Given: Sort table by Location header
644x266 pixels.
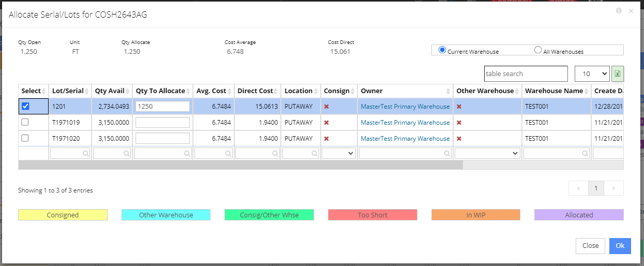Looking at the screenshot, I should click(x=301, y=91).
